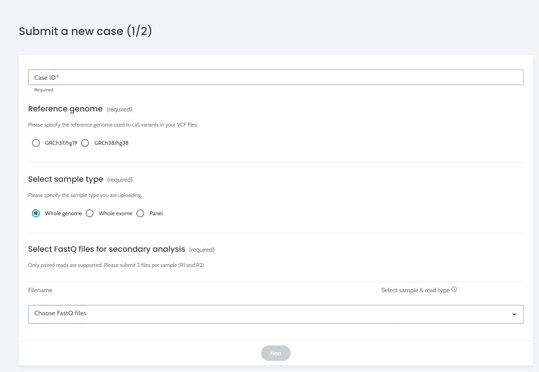The image size is (539, 372).
Task: Select the GRCh37/hg19 reference genome radio button
Action: 36,143
